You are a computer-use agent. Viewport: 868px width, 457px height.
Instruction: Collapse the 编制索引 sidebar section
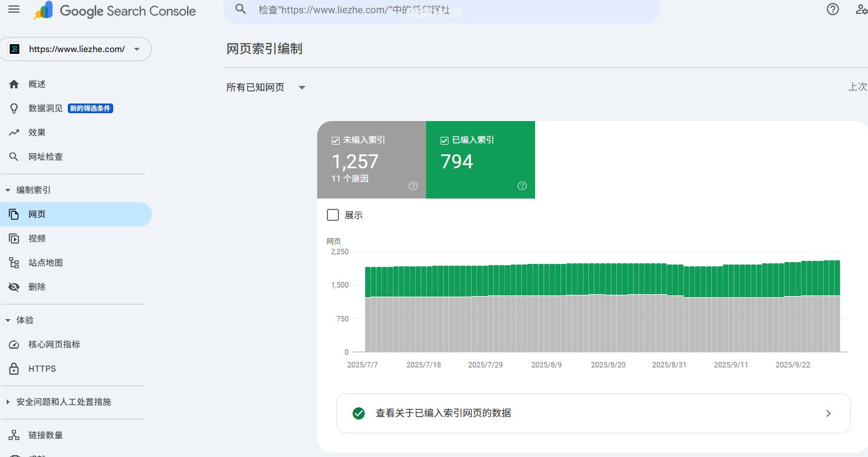click(x=8, y=190)
